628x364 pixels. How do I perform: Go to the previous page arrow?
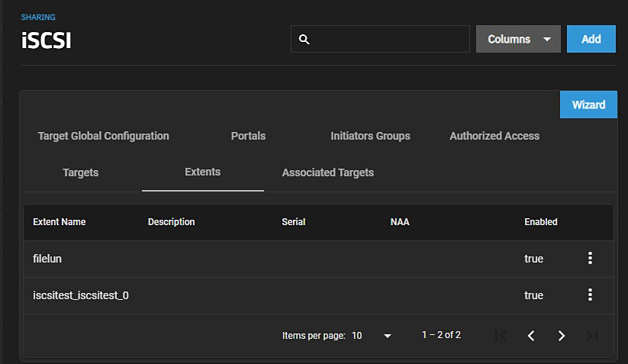(531, 336)
